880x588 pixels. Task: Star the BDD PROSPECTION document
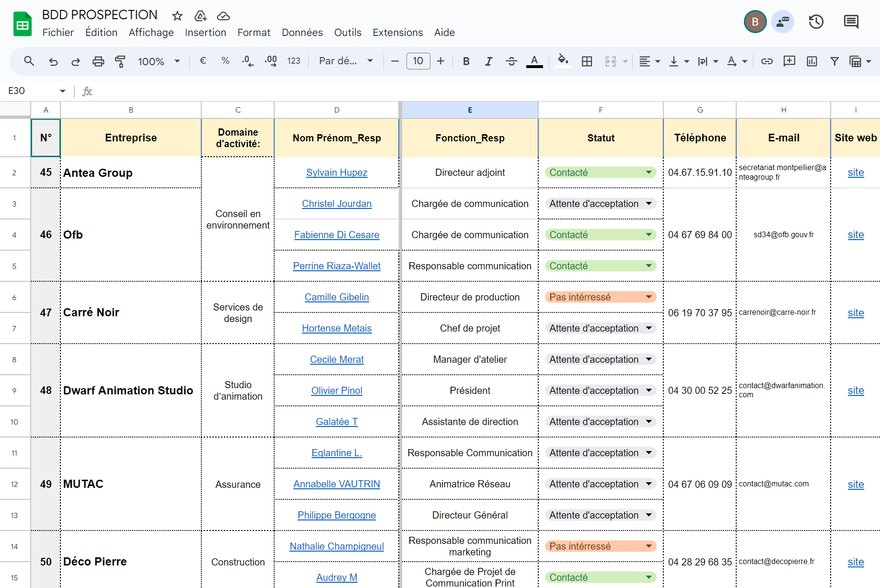pyautogui.click(x=177, y=16)
